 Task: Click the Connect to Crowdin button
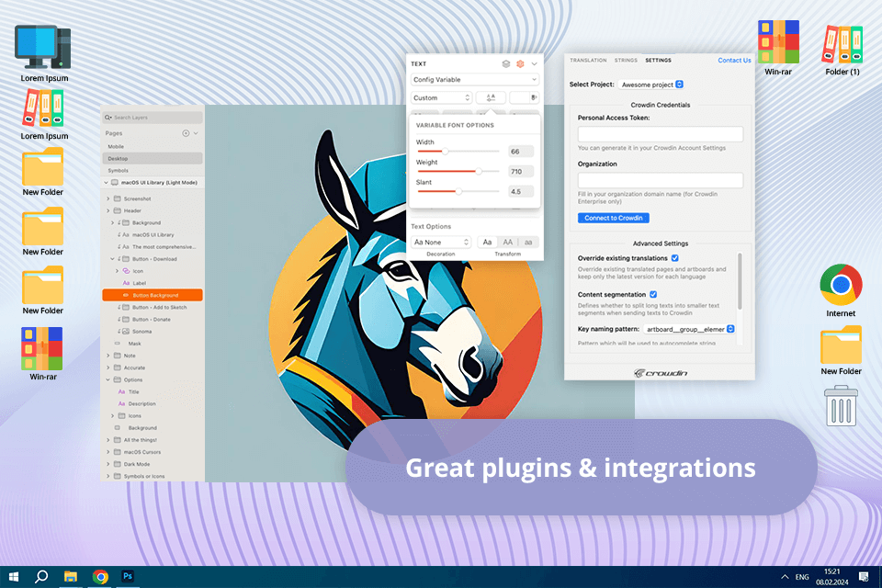click(x=613, y=218)
